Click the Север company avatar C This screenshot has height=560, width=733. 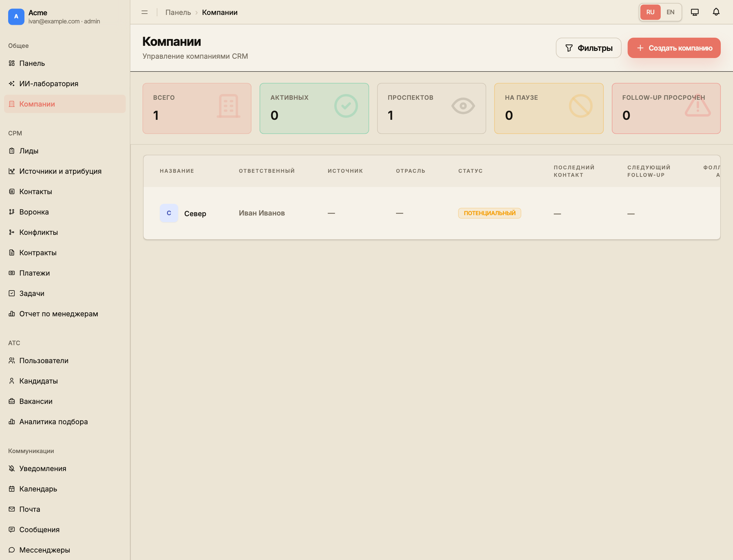169,213
